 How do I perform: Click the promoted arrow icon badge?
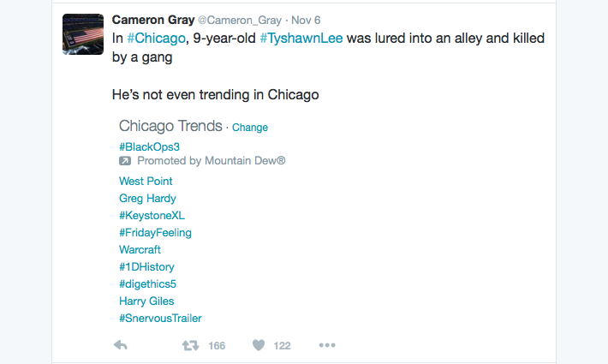click(x=125, y=161)
